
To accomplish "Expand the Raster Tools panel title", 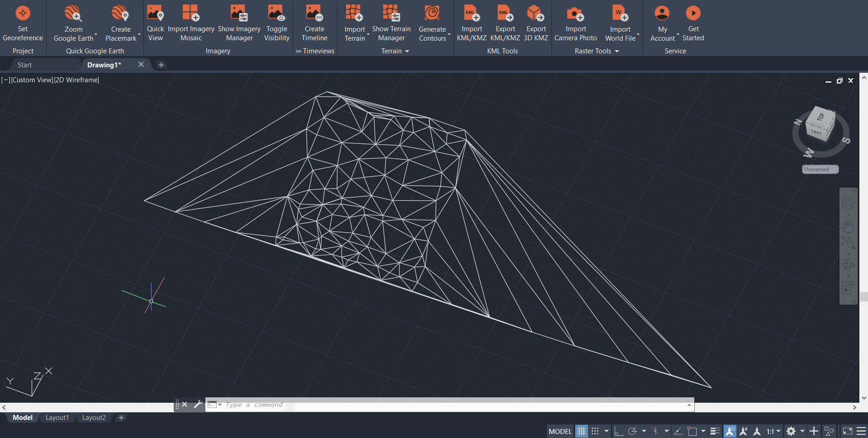I will 597,51.
